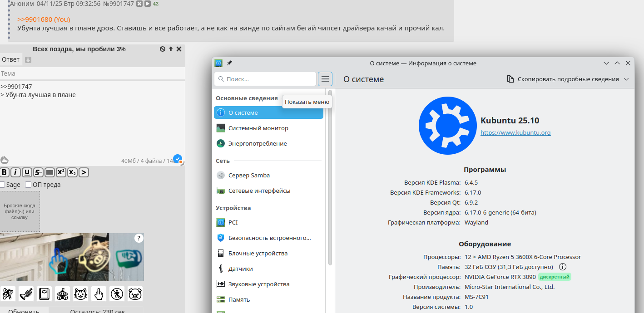
Task: Apply subscript formatting in reply form
Action: tap(72, 172)
